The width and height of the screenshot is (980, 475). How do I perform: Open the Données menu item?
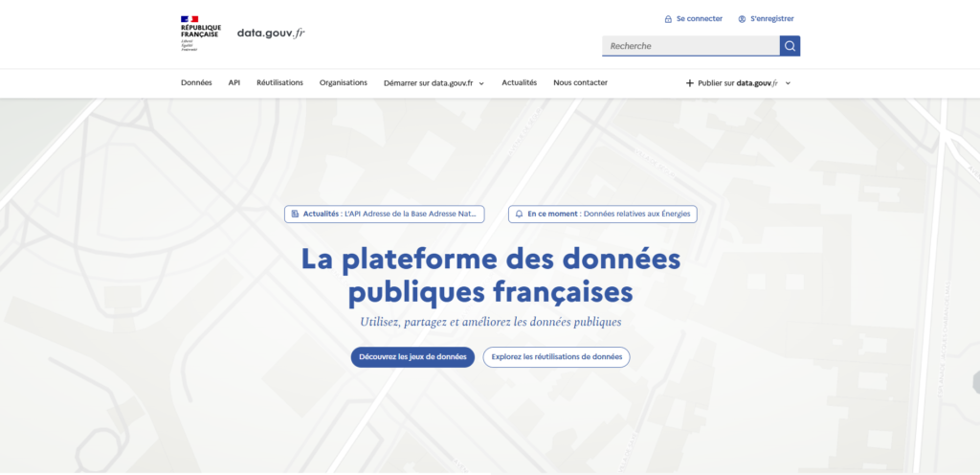(x=196, y=82)
